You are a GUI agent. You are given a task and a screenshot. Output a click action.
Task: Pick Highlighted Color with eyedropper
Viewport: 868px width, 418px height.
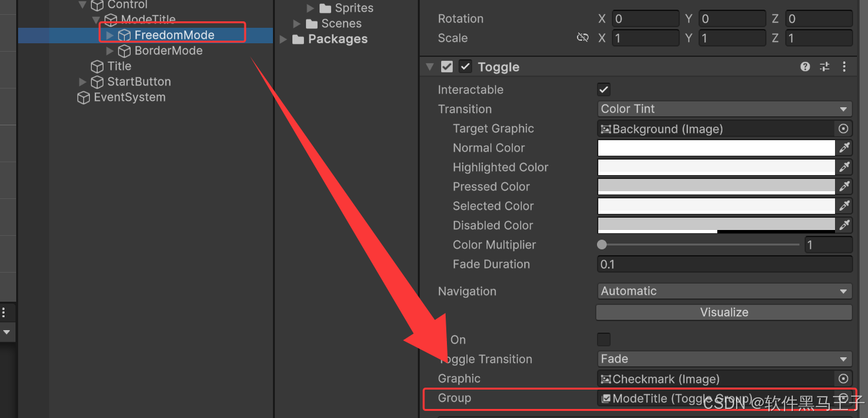tap(844, 167)
